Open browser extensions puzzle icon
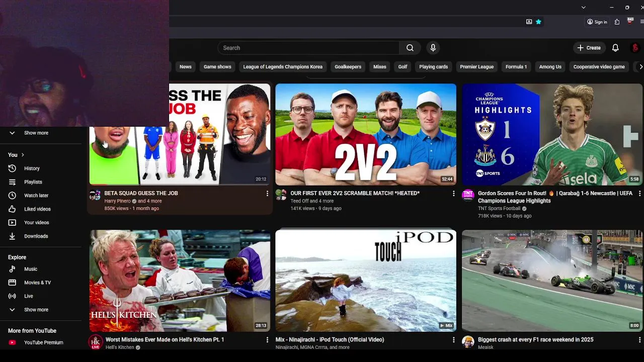The width and height of the screenshot is (644, 362). point(617,22)
